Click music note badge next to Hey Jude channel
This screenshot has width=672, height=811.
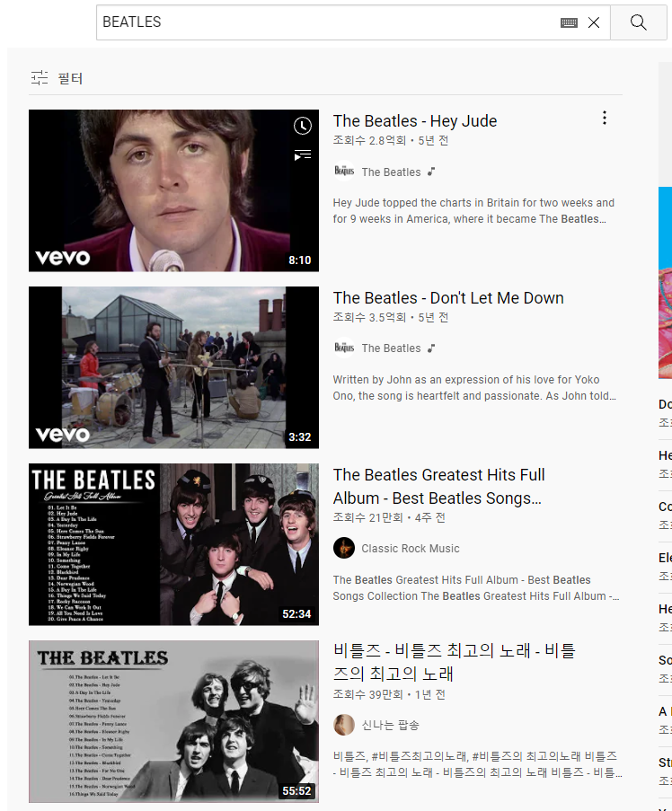pyautogui.click(x=431, y=172)
